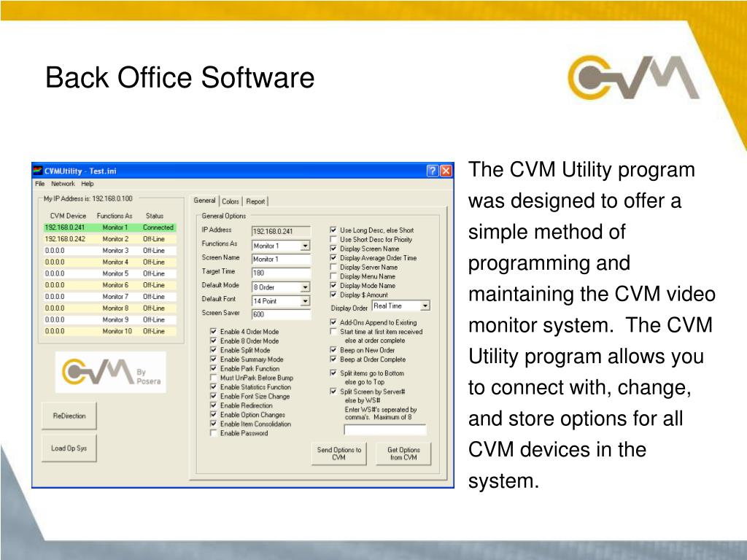Click the Screen Name input field

281,259
